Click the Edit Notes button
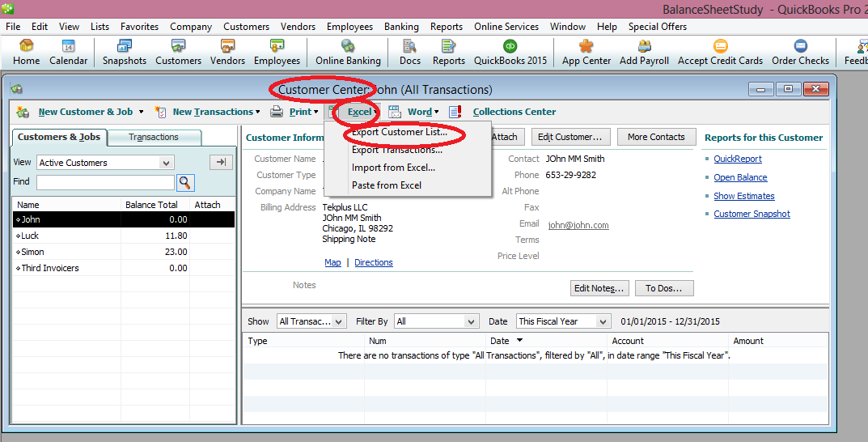The width and height of the screenshot is (868, 442). coord(599,288)
